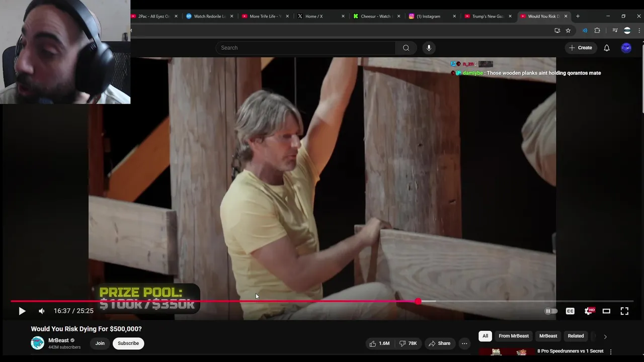Like the video with thumbs-up 1.6M
644x362 pixels.
(x=379, y=343)
